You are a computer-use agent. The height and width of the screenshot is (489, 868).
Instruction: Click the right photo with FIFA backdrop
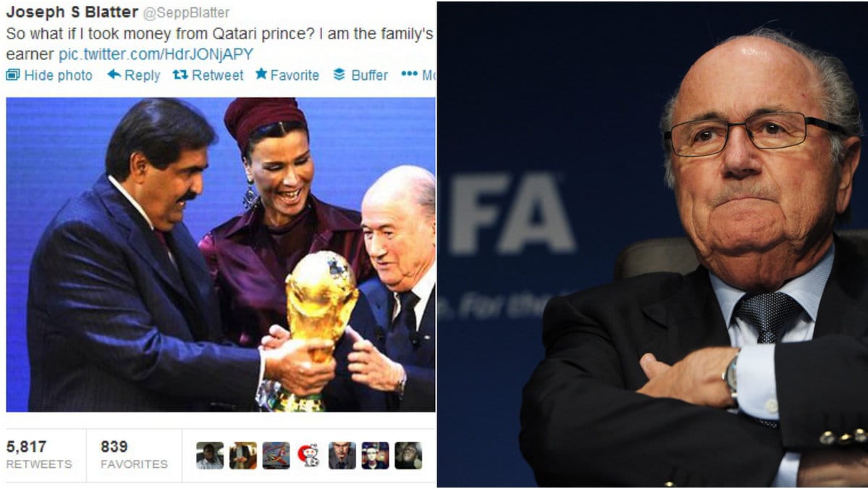click(652, 244)
